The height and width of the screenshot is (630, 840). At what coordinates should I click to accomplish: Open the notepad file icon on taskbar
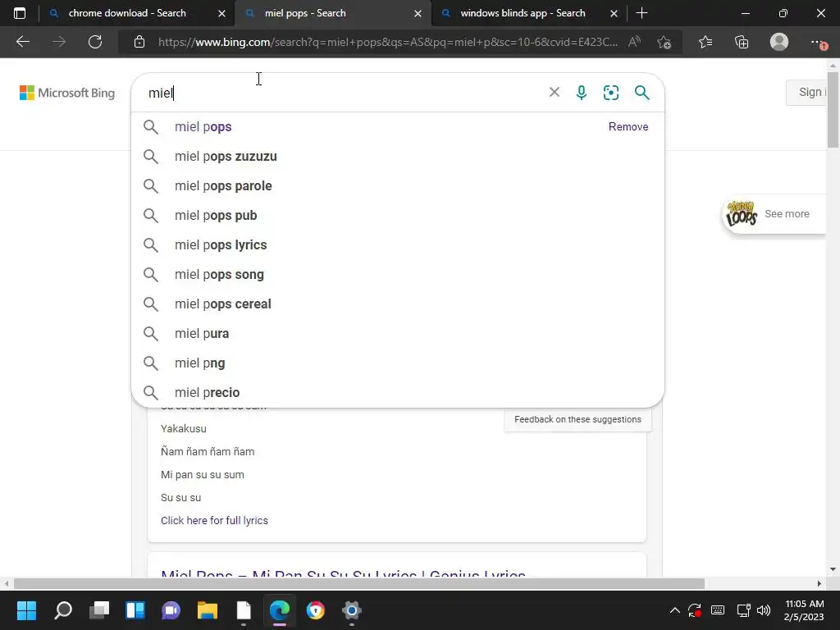pos(244,610)
